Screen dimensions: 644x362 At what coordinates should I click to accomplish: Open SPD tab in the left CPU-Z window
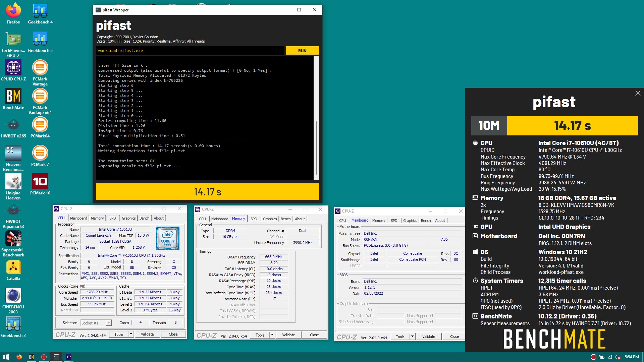click(113, 218)
